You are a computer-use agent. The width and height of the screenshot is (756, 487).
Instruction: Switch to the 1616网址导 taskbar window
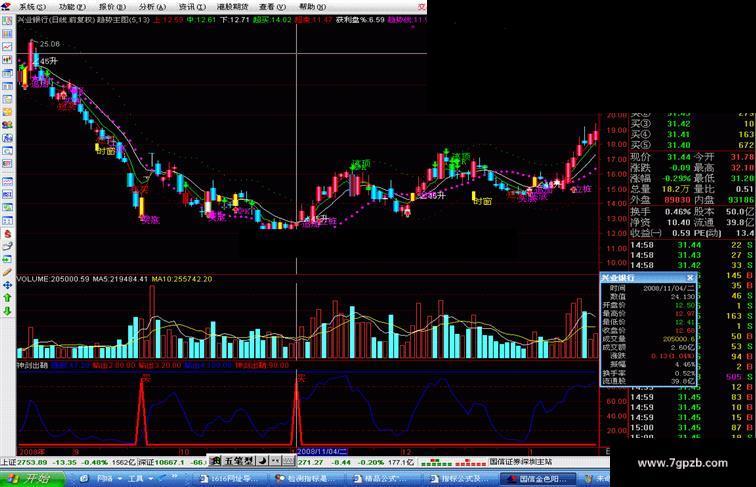pyautogui.click(x=229, y=479)
